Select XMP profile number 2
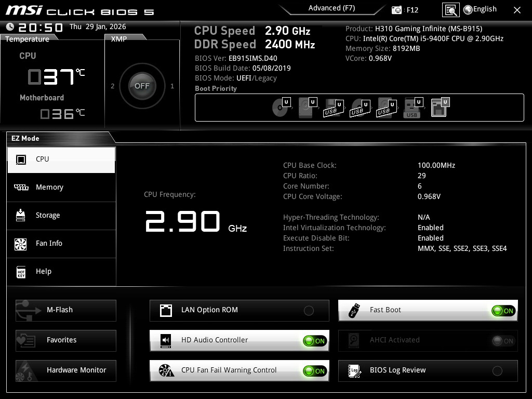 [x=113, y=86]
